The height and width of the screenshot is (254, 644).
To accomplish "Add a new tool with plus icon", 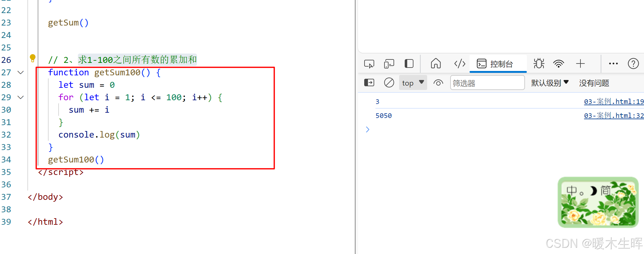I will (580, 64).
